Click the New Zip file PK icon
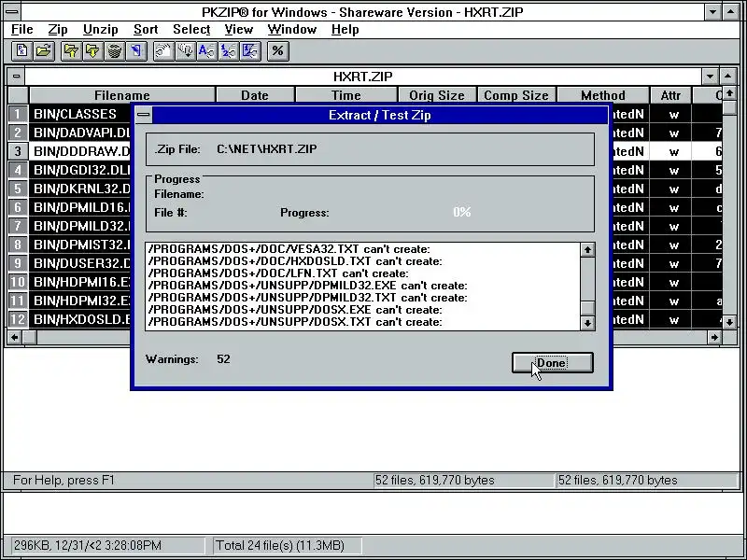The image size is (747, 560). click(21, 51)
